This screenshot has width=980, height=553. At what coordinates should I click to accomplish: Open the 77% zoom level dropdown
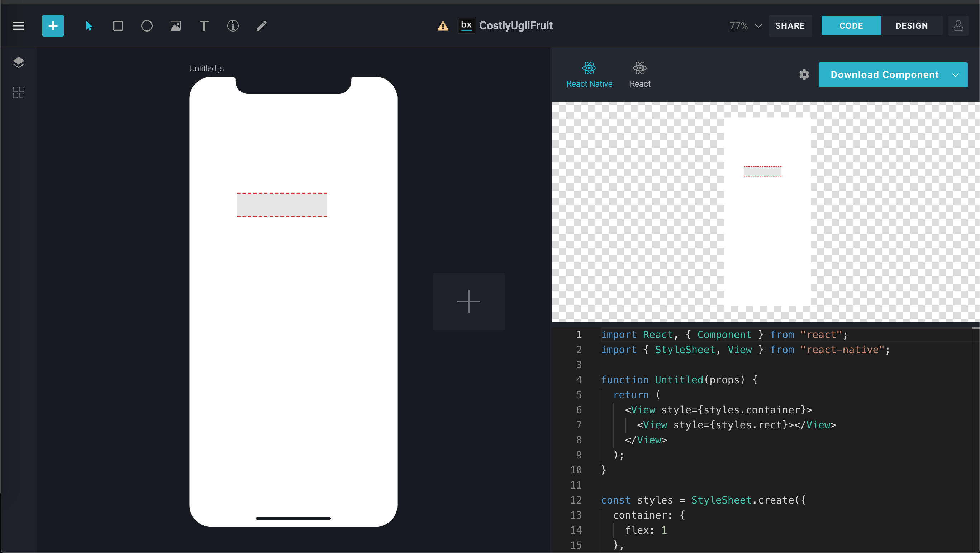745,26
